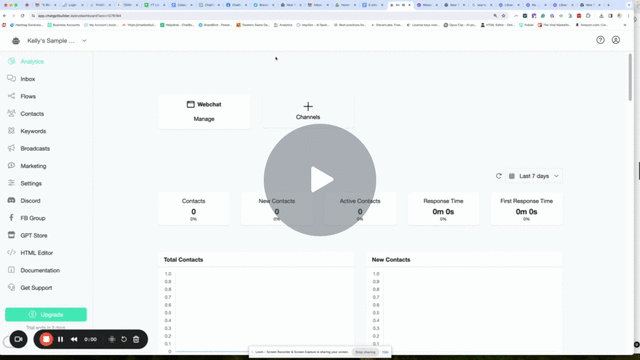Click the Loom rewind button
This screenshot has width=640, height=360.
point(74,339)
